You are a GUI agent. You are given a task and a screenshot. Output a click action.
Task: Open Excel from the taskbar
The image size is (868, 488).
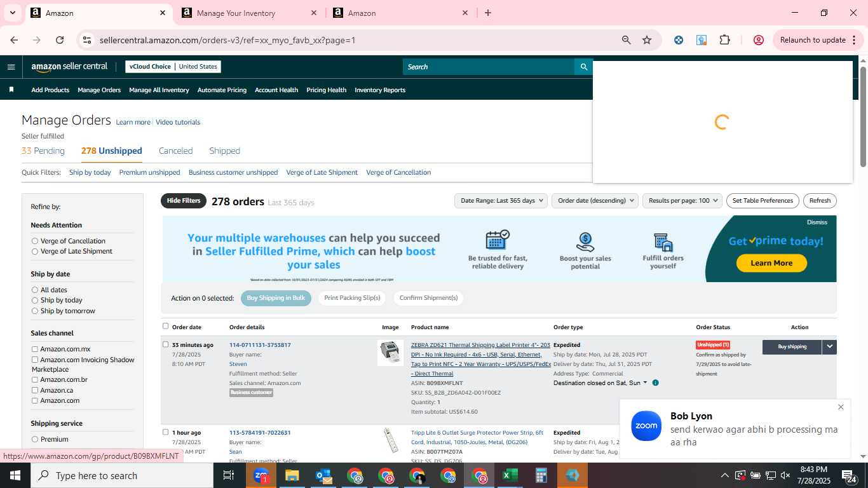pos(510,475)
